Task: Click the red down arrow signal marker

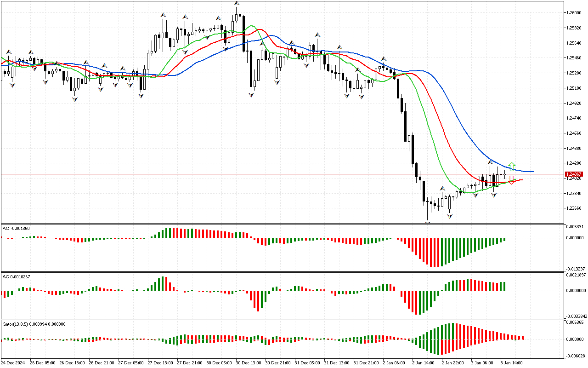Action: [x=511, y=180]
